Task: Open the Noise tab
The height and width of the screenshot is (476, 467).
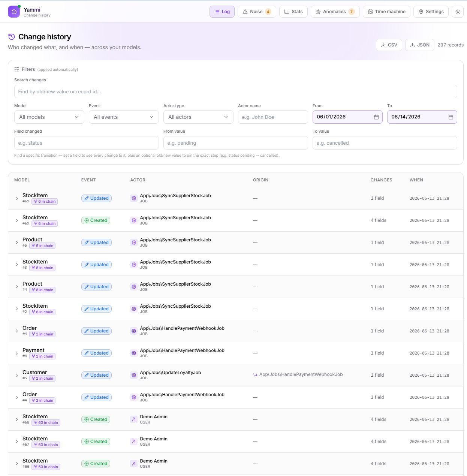Action: (257, 12)
